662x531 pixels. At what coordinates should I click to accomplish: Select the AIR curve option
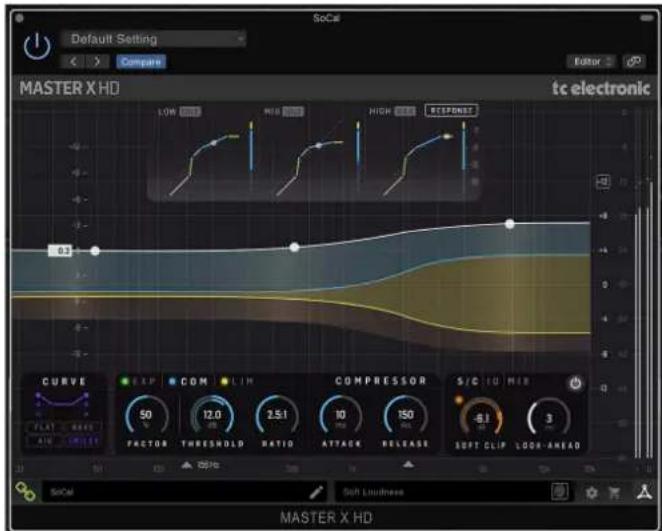point(44,441)
